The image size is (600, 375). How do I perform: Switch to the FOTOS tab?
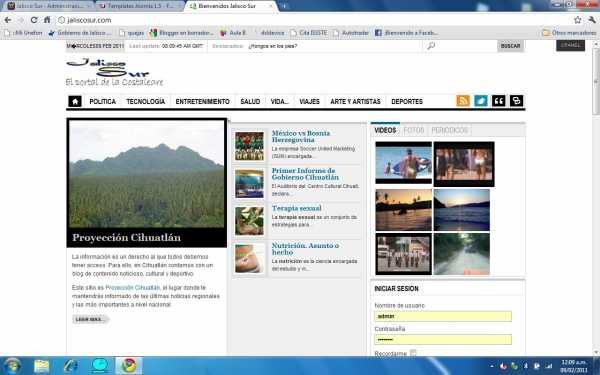(414, 130)
